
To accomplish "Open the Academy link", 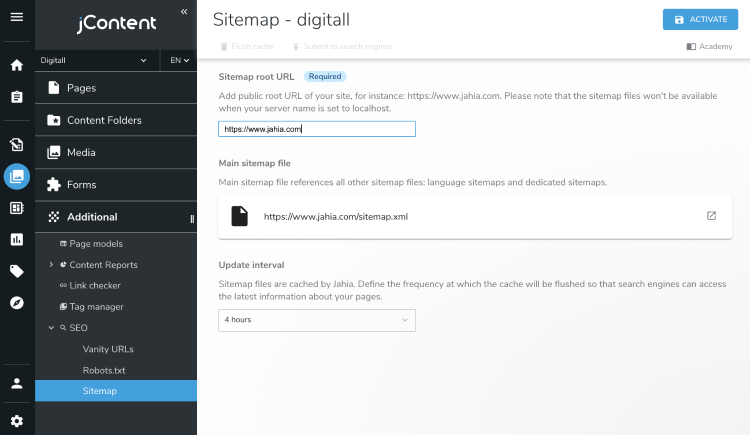I will click(x=709, y=46).
